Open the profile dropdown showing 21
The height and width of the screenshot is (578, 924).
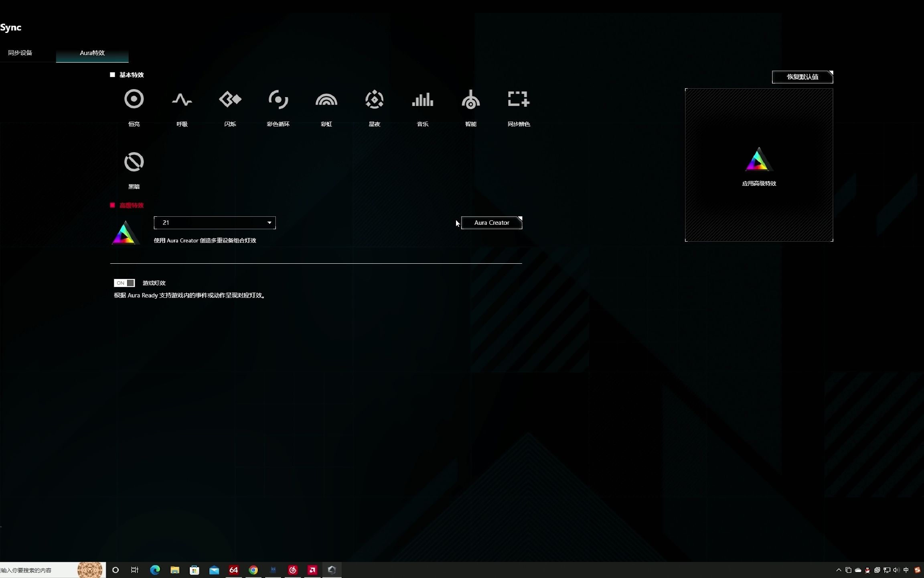point(215,223)
